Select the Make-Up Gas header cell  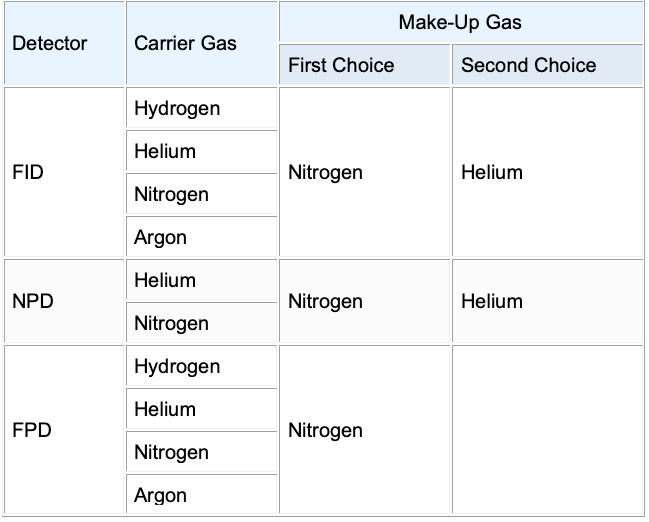pos(460,22)
